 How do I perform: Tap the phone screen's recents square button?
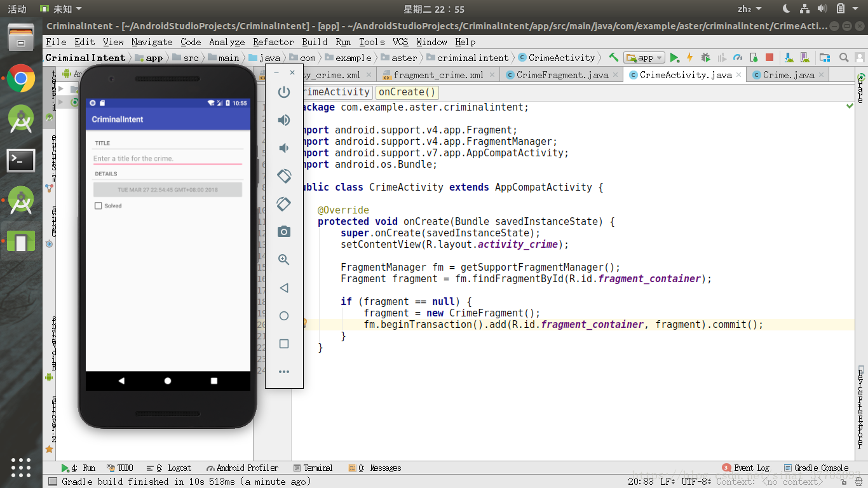click(214, 381)
